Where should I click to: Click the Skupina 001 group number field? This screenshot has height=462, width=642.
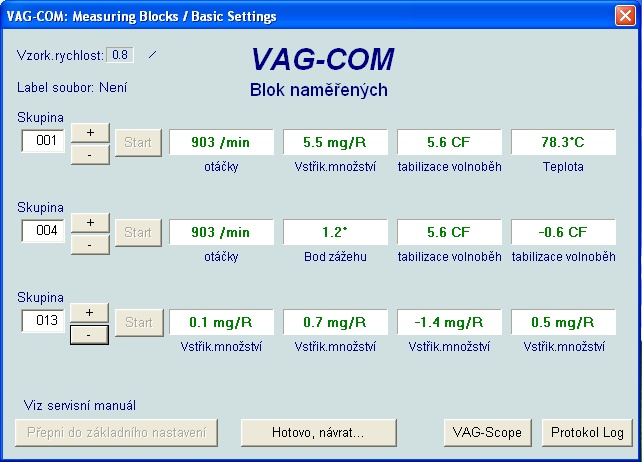click(x=43, y=141)
